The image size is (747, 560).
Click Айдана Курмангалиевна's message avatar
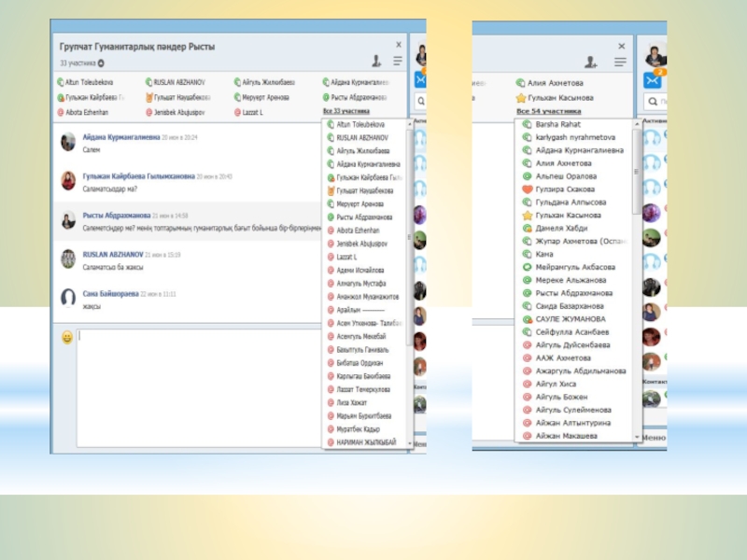click(x=68, y=142)
